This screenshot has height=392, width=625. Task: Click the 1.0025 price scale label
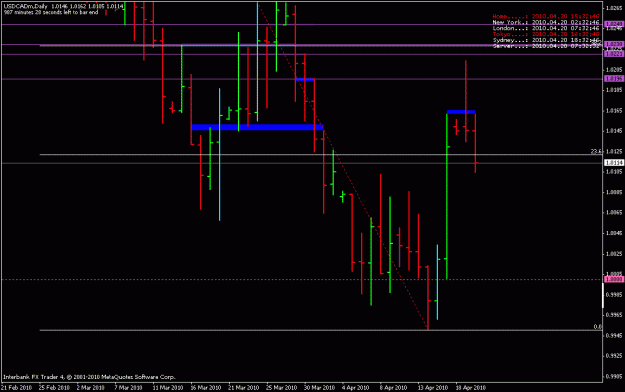point(614,254)
